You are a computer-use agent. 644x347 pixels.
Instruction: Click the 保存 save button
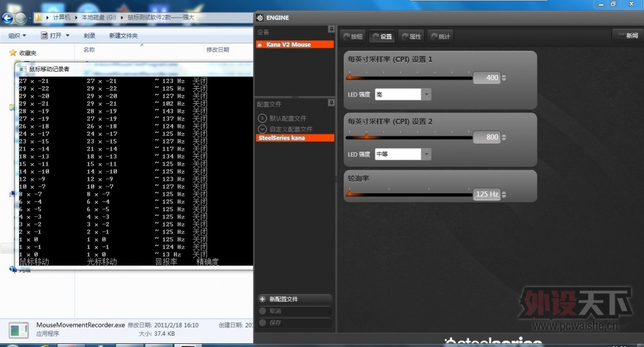click(294, 323)
